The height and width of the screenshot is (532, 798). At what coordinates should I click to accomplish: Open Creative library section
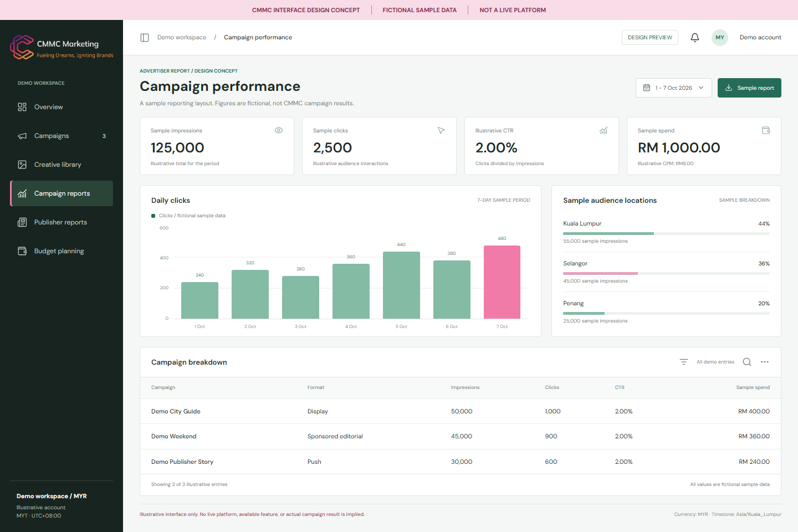tap(62, 165)
